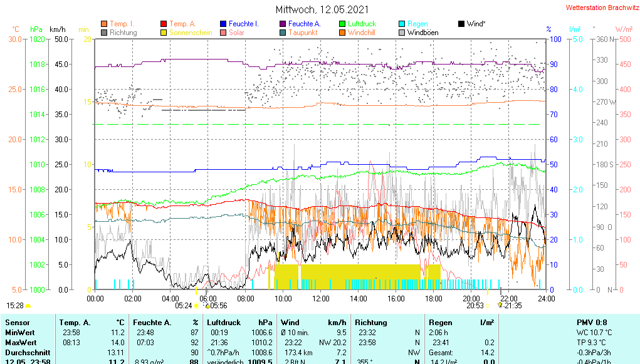Click the Richtung legend label
This screenshot has height=364, width=640.
(x=123, y=33)
